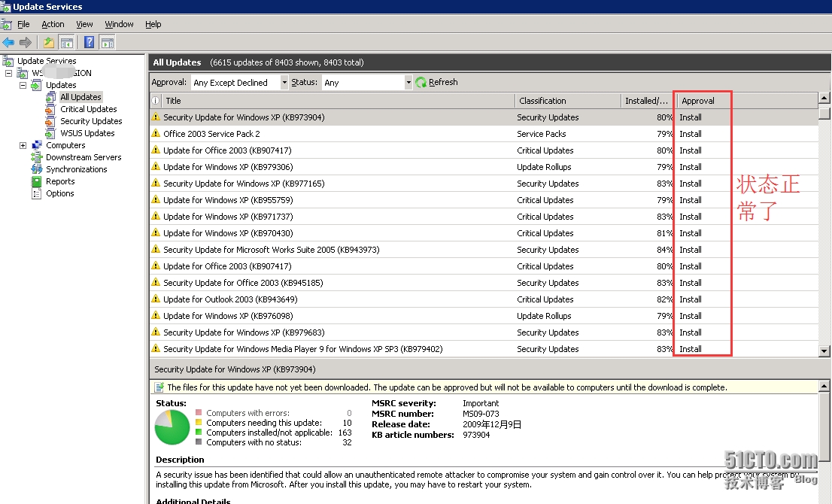Click the info icon column header
The height and width of the screenshot is (504, 832).
tap(156, 101)
